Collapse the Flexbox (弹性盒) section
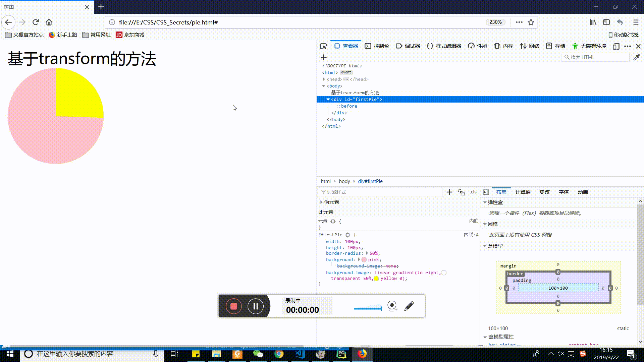Viewport: 644px width, 362px height. (x=485, y=202)
